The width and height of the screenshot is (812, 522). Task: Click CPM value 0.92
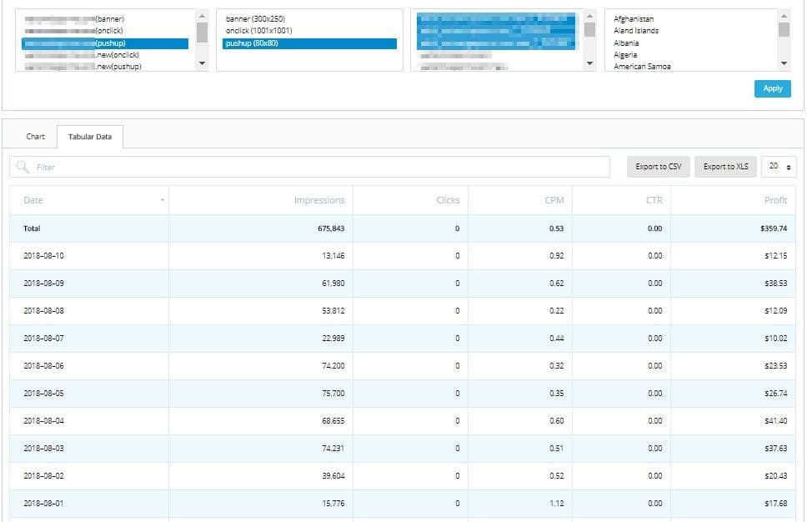(557, 256)
